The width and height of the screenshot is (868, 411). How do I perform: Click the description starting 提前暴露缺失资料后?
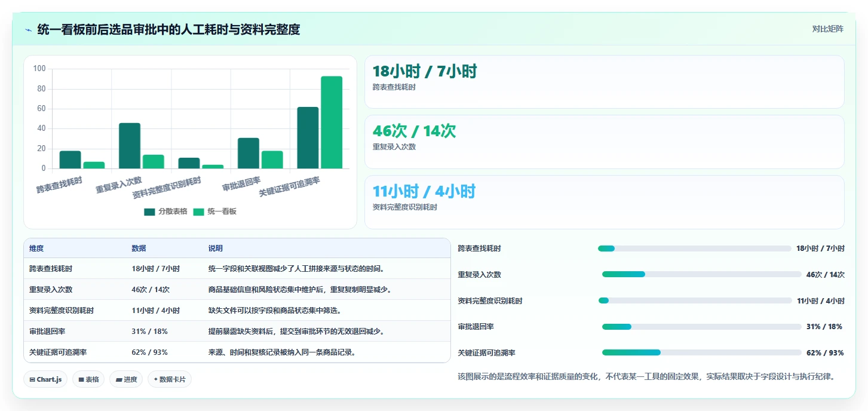click(296, 332)
